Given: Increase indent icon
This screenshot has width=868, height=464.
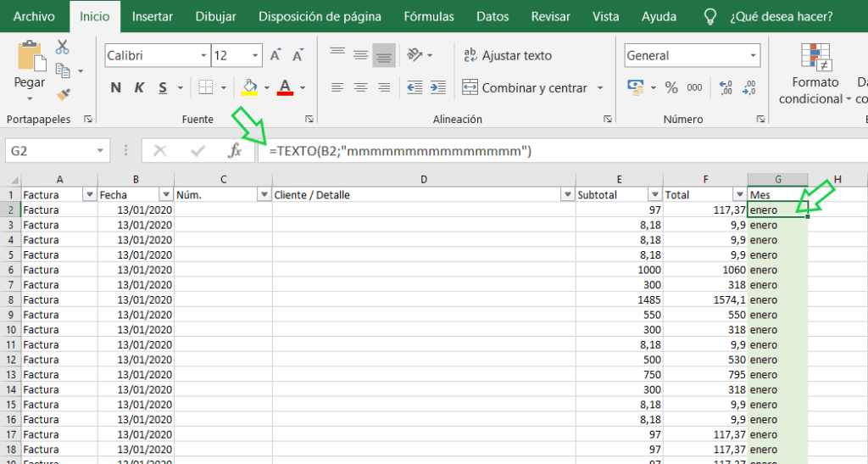Looking at the screenshot, I should (x=438, y=87).
